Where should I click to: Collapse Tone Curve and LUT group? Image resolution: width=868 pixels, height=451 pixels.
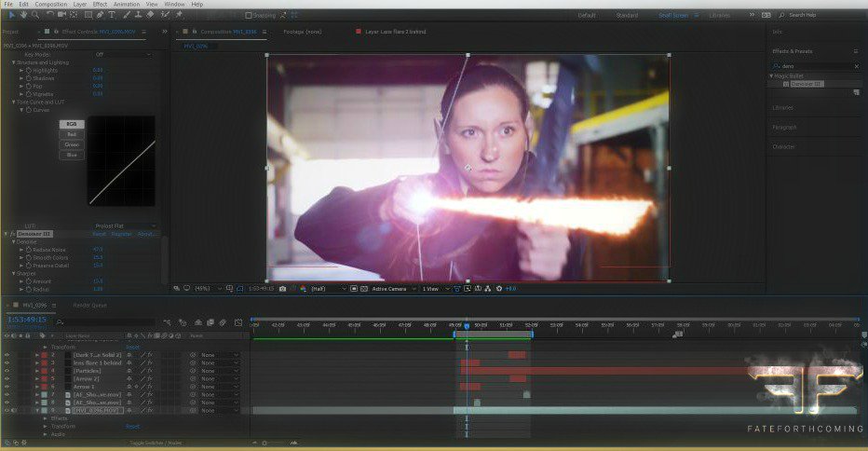tap(14, 102)
